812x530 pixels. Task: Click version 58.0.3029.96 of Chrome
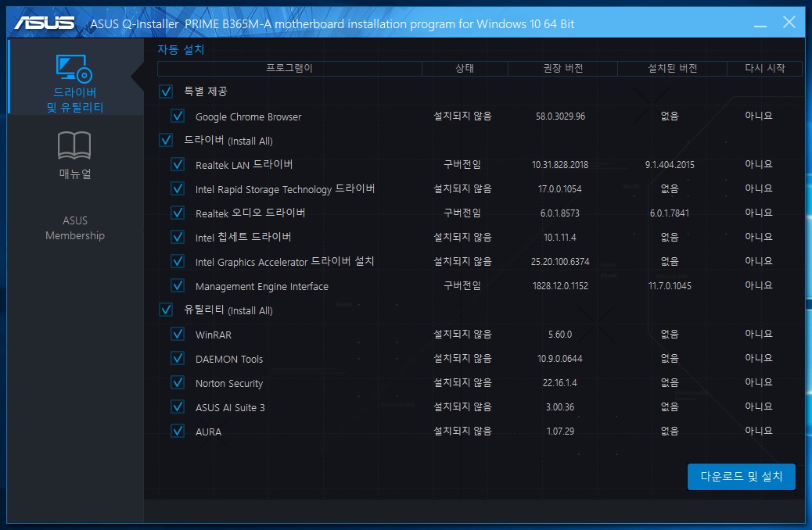tap(560, 116)
